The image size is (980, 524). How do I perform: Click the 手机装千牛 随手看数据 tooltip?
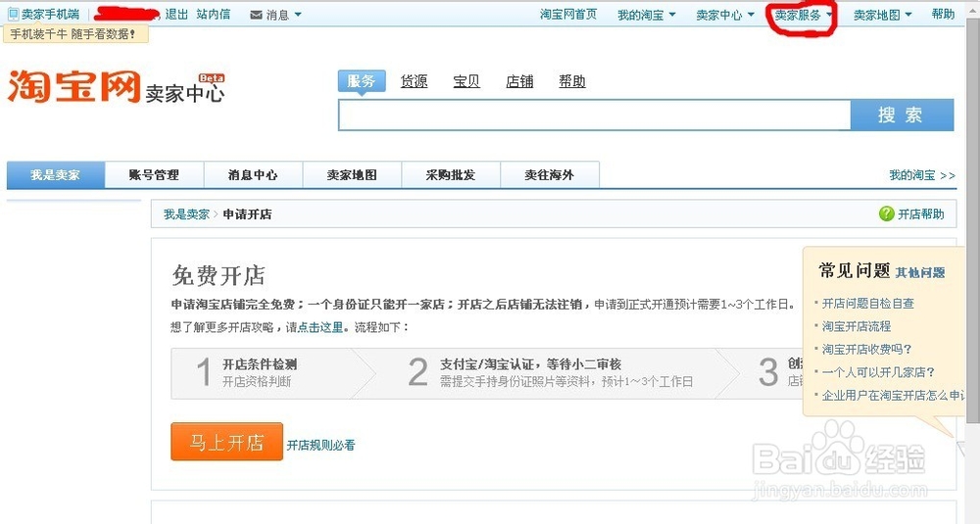pyautogui.click(x=75, y=34)
